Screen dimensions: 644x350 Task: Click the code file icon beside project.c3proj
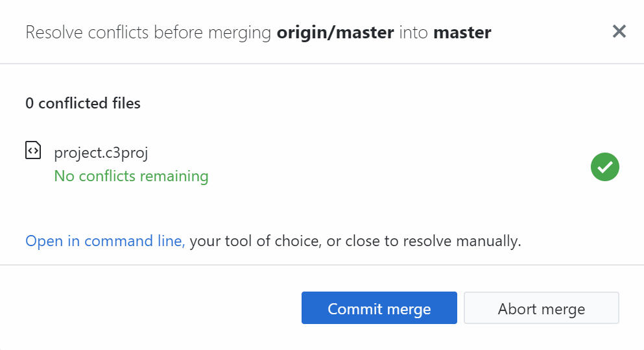(33, 151)
